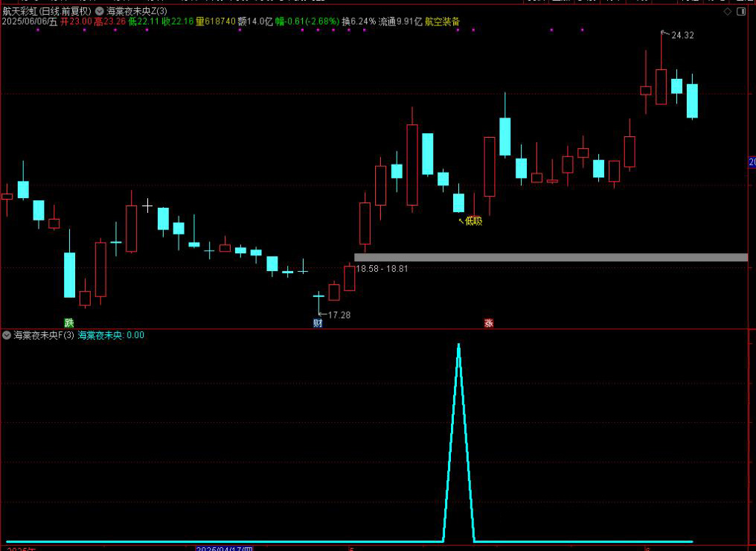The width and height of the screenshot is (756, 551).
Task: Click the 24.32 high price marker
Action: pos(682,36)
